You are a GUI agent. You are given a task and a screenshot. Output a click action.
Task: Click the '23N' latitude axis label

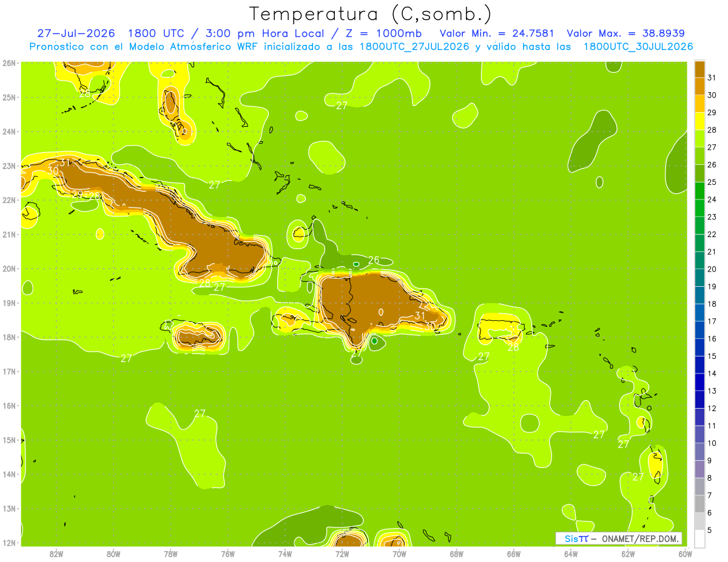(x=8, y=166)
